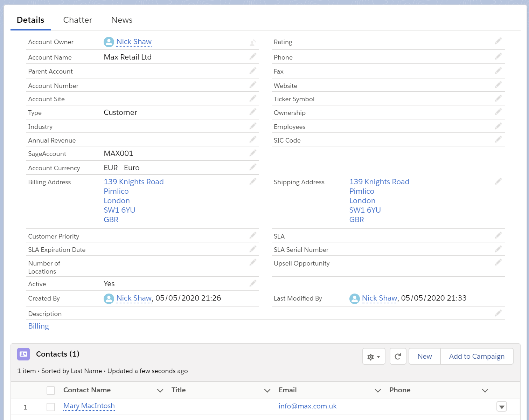Open the Mary MacIntosh contact link
The height and width of the screenshot is (420, 529).
tap(89, 406)
